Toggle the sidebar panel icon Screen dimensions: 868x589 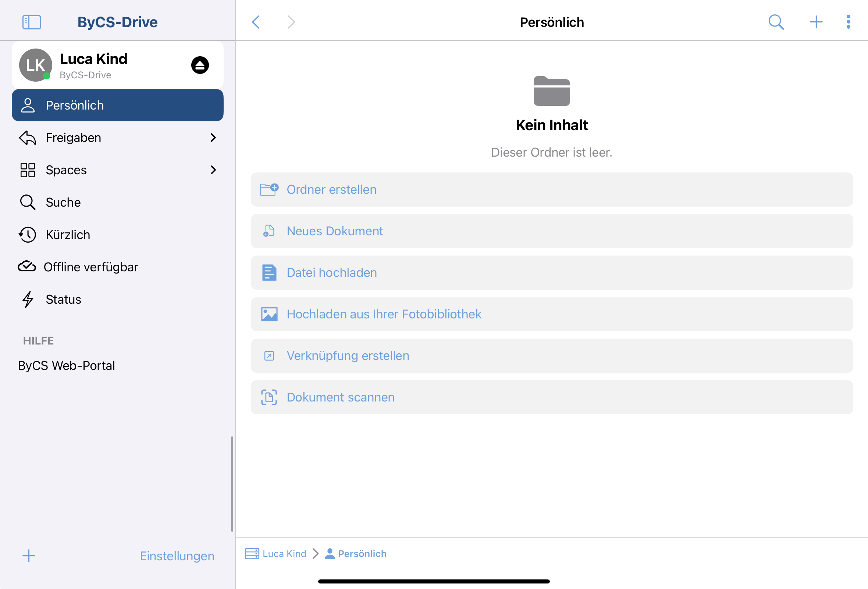[x=31, y=22]
